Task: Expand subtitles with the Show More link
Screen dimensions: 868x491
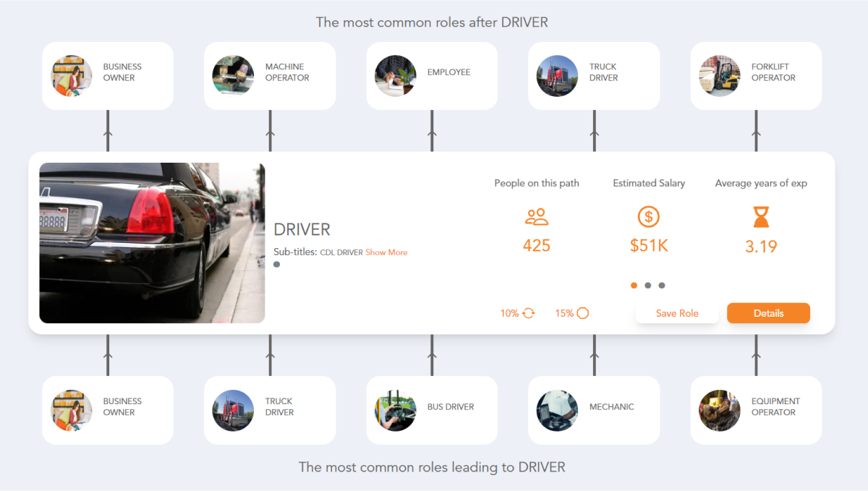Action: [x=386, y=252]
